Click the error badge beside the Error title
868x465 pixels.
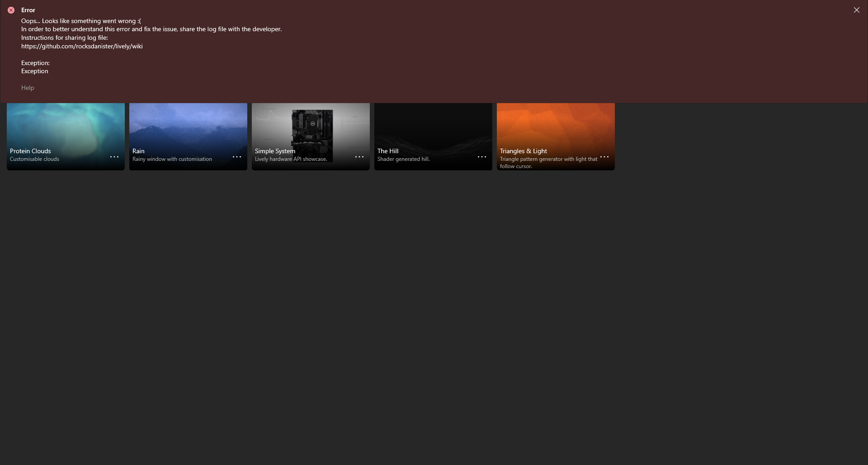11,10
